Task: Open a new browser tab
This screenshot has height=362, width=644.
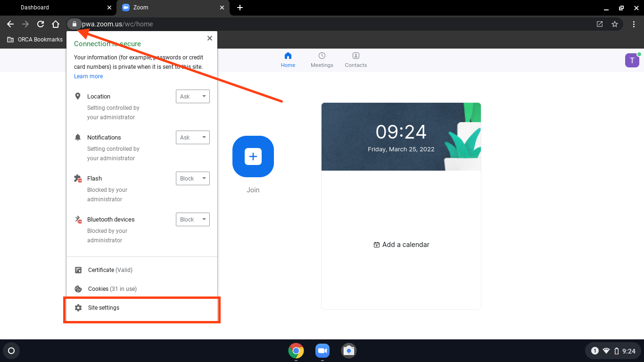Action: tap(240, 8)
